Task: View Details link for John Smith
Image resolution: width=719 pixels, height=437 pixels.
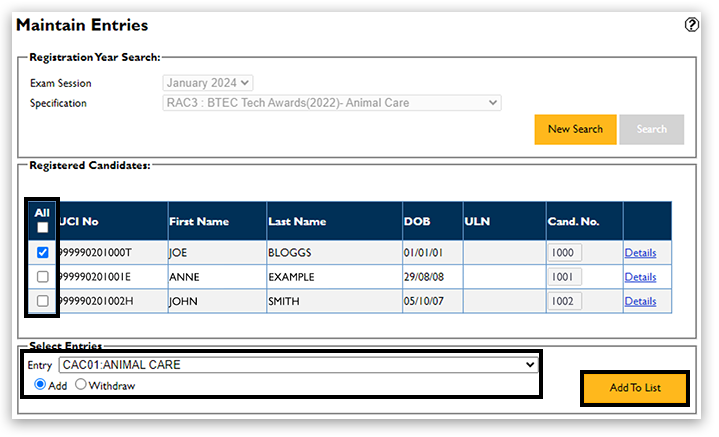Action: point(640,301)
